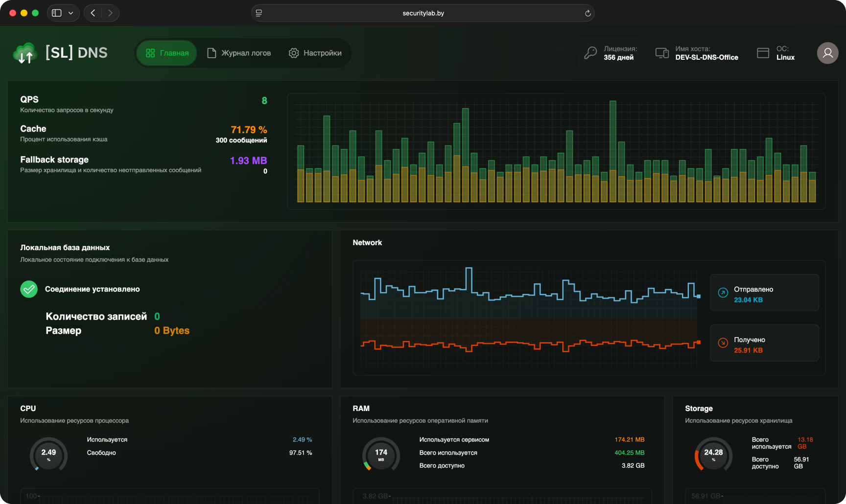Go back with browser back arrow

[93, 13]
